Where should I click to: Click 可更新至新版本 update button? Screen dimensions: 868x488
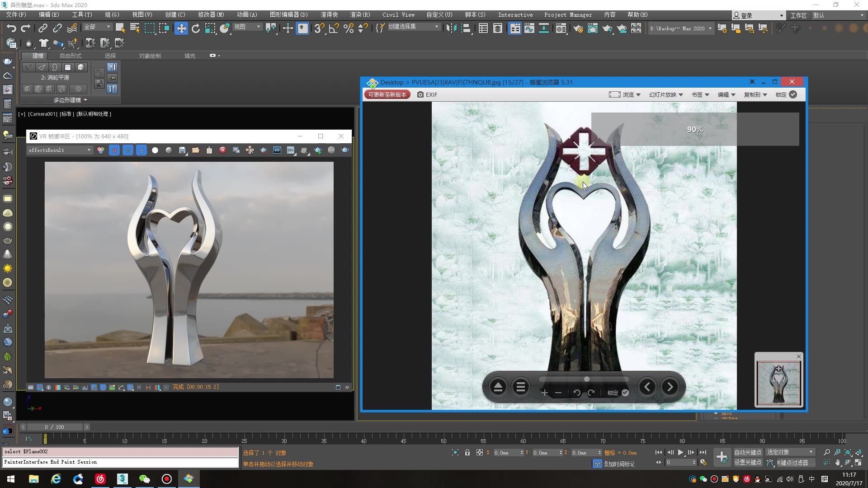(x=387, y=94)
